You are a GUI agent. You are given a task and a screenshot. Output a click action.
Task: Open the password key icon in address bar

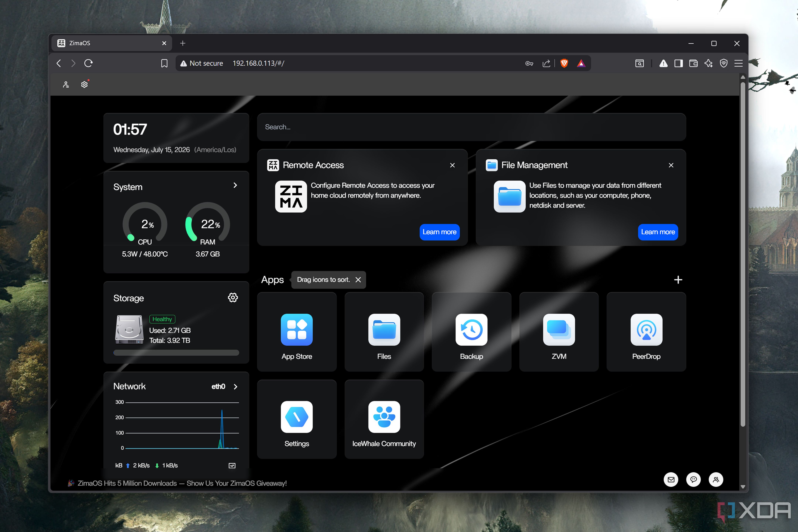coord(529,63)
